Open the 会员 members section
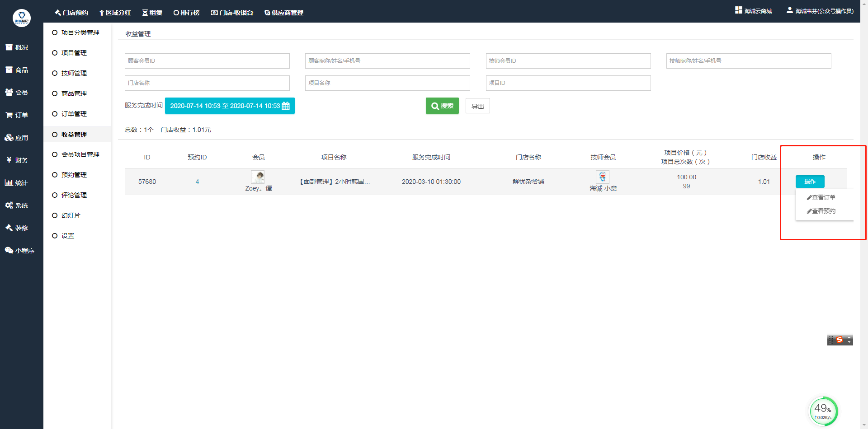Screen dimensions: 868x429 click(17, 93)
